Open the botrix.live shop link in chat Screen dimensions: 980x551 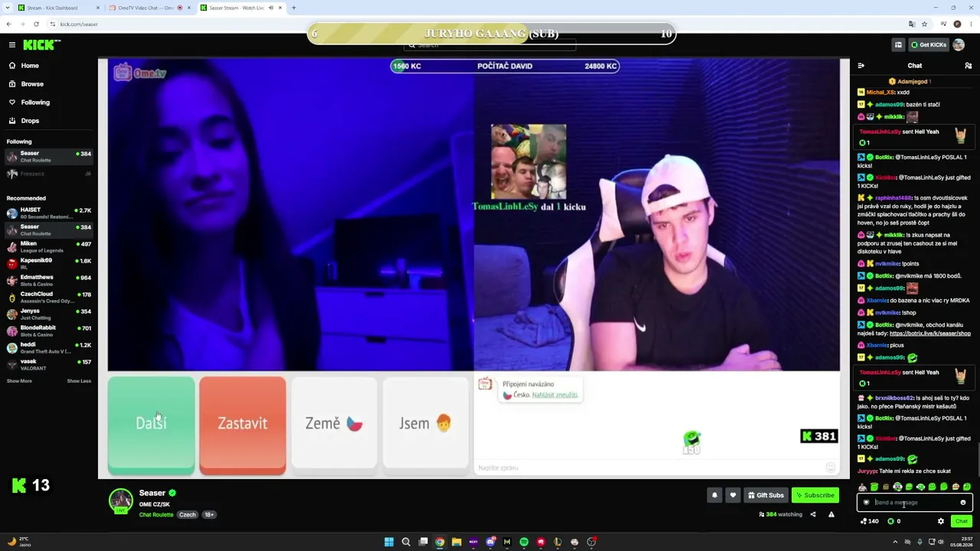pos(929,334)
